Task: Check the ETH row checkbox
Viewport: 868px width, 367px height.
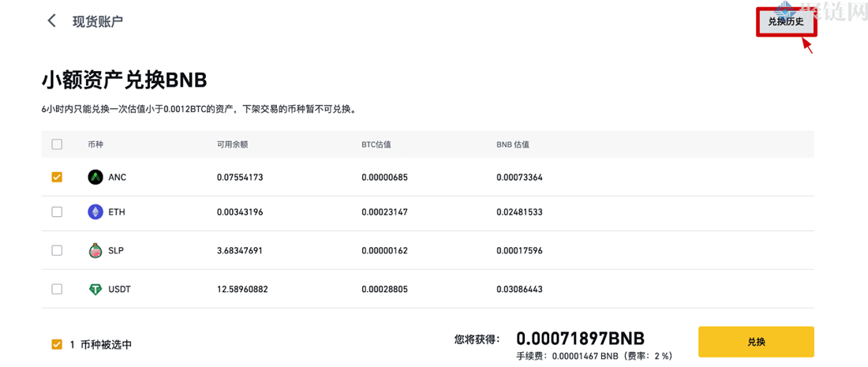Action: (x=57, y=212)
